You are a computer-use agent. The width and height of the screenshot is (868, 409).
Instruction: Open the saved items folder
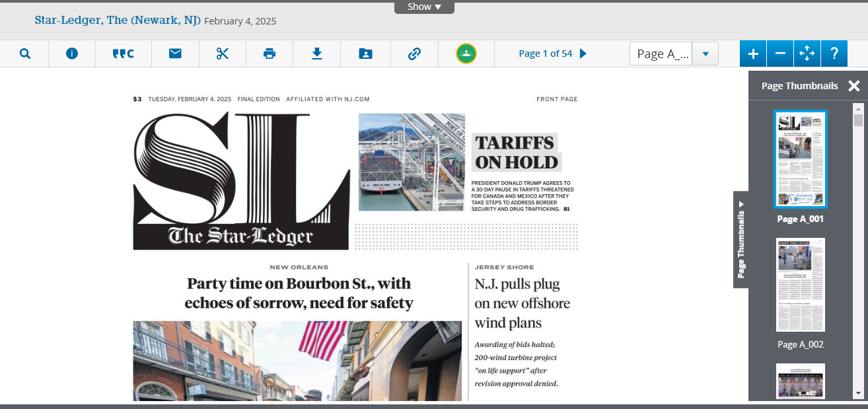click(x=365, y=54)
